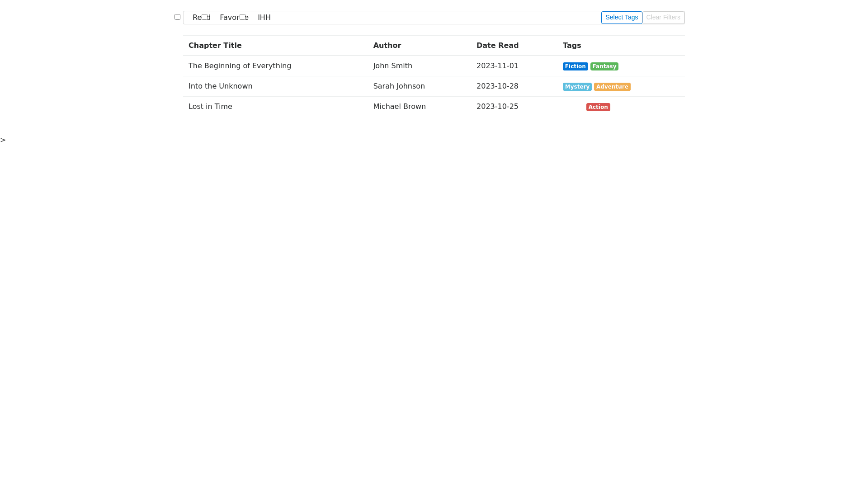Select The Beginning of Everything chapter
The image size is (868, 488).
pos(240,66)
